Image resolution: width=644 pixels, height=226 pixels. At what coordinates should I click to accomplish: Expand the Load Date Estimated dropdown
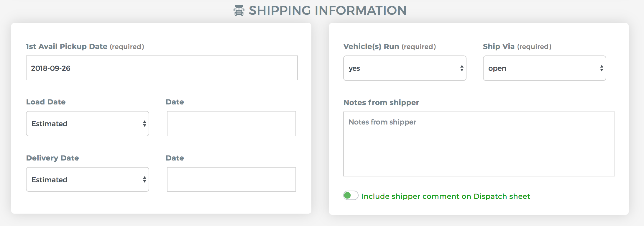[88, 124]
